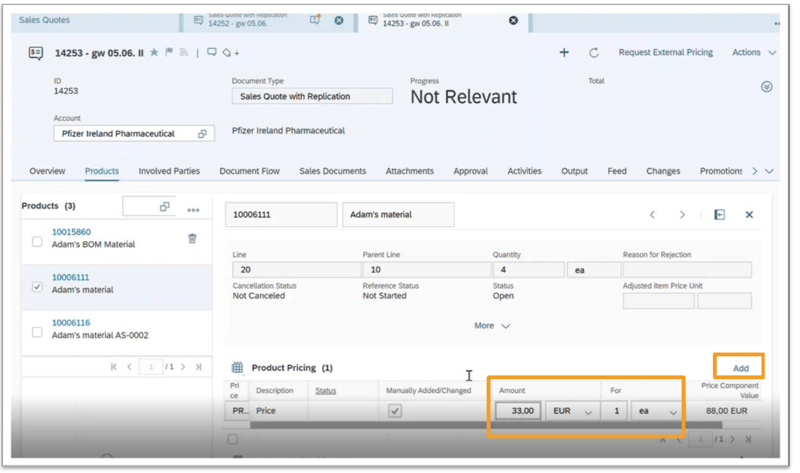The image size is (800, 473).
Task: Show the next item in the detail pane
Action: (682, 215)
